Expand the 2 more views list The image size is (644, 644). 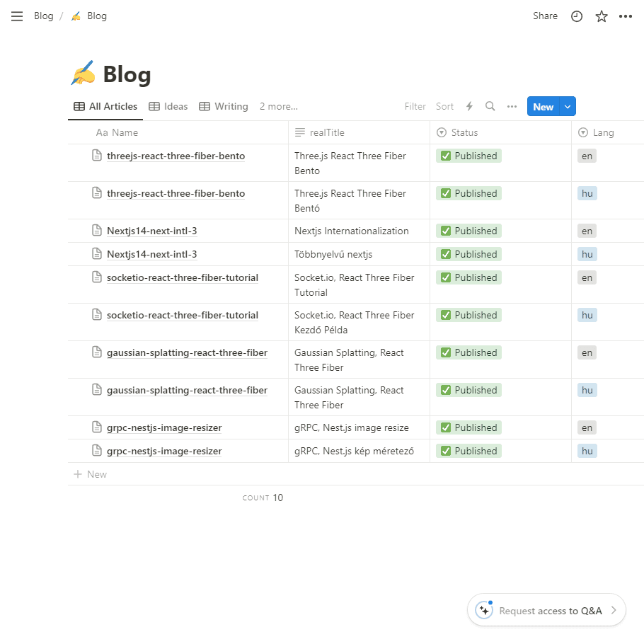tap(278, 106)
